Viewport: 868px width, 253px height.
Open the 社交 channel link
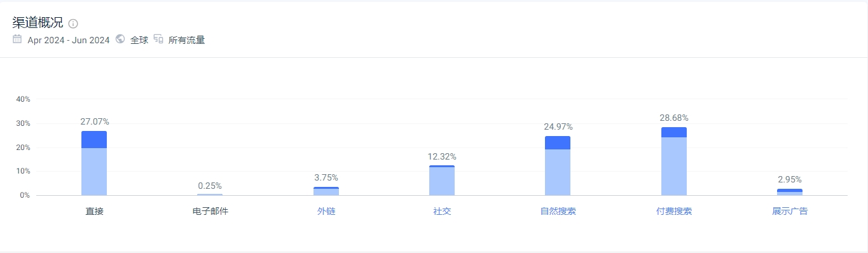click(442, 211)
